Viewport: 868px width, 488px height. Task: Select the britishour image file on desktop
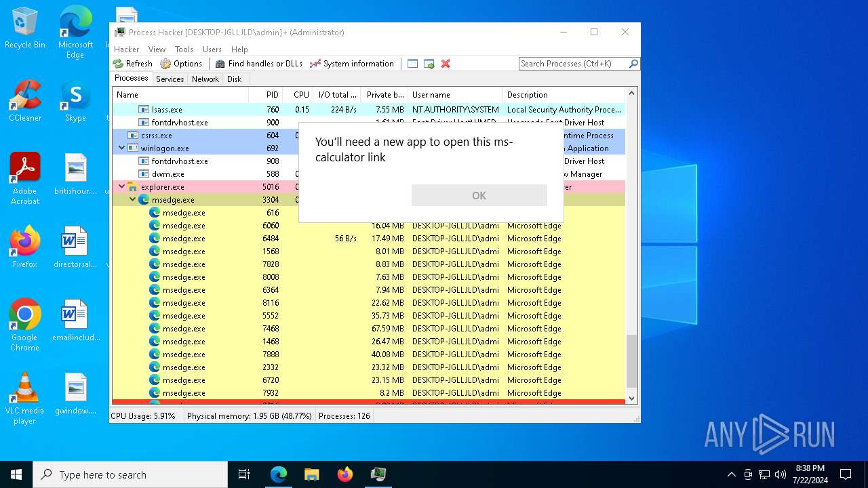75,174
